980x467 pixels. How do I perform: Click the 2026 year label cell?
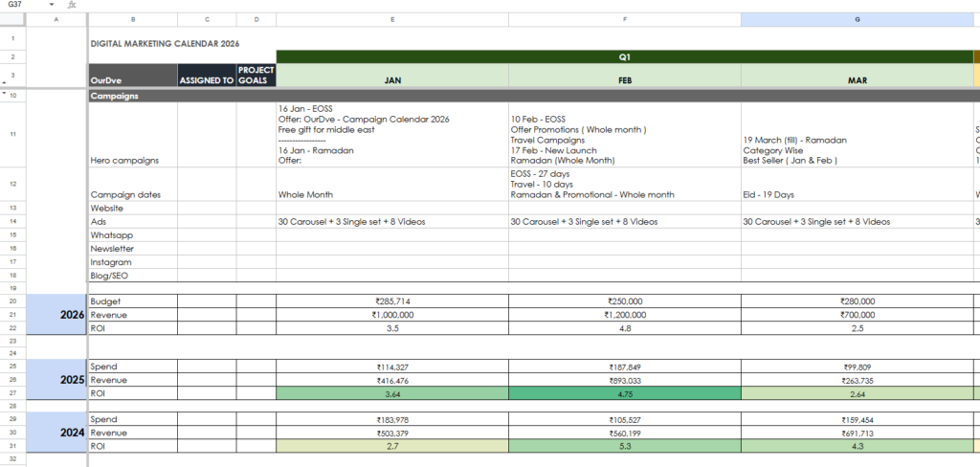(x=56, y=315)
